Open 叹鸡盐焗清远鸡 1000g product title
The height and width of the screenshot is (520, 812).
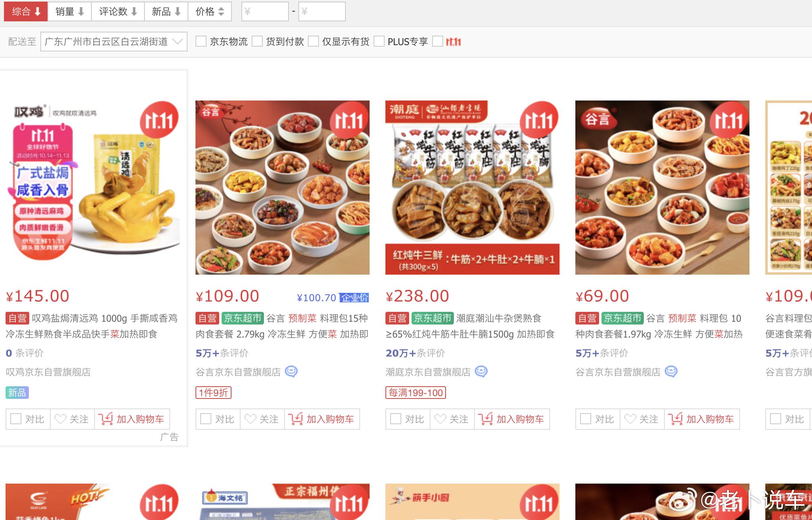point(91,326)
